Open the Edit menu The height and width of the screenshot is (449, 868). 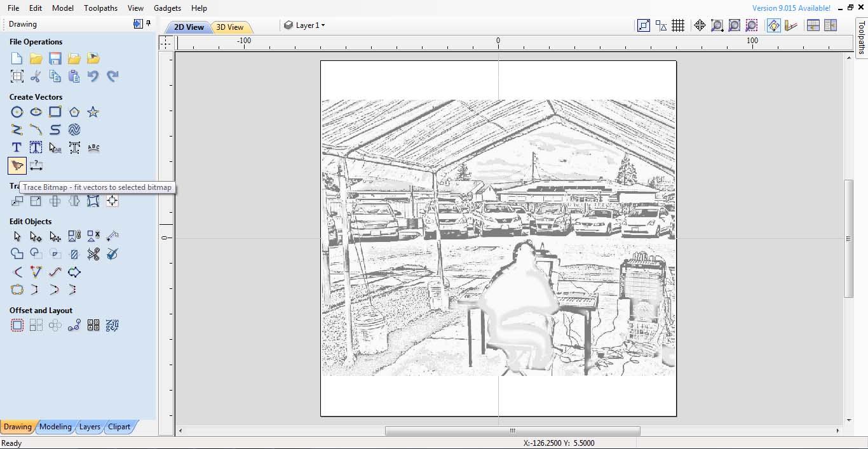click(x=36, y=8)
